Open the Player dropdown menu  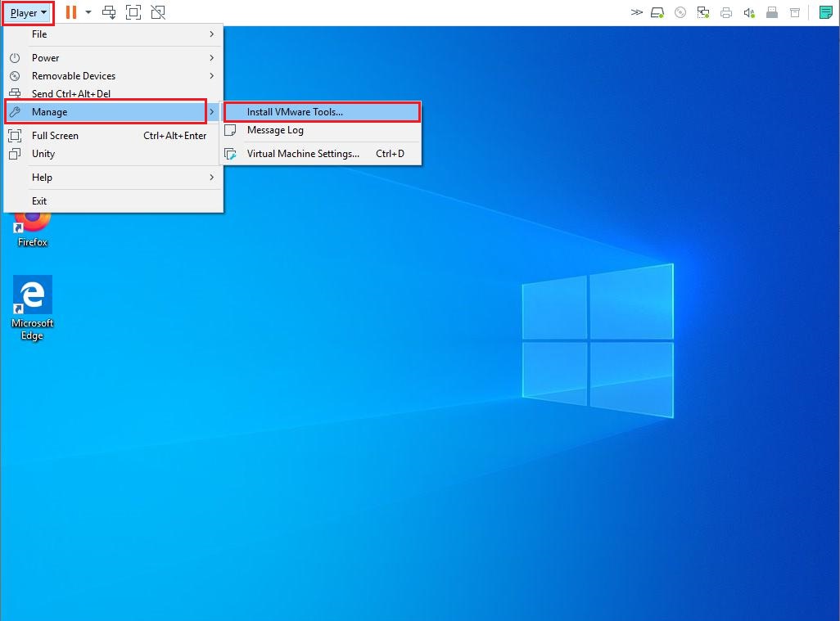pos(28,13)
